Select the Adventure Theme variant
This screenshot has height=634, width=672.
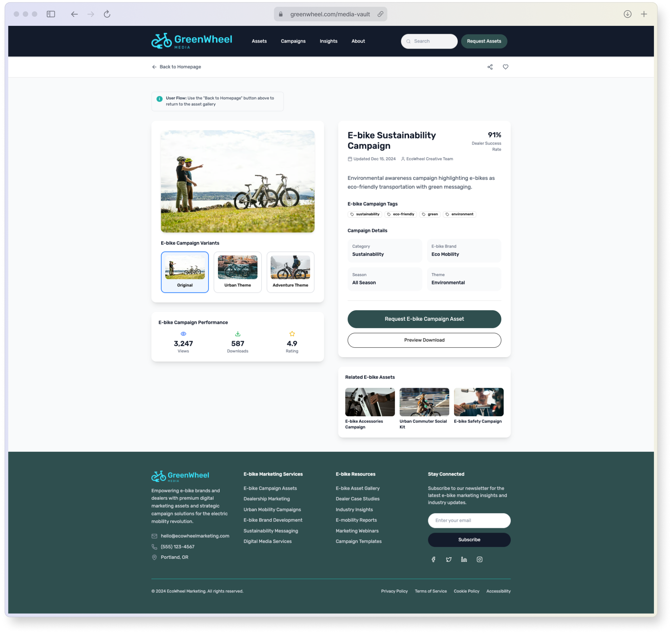(x=290, y=272)
